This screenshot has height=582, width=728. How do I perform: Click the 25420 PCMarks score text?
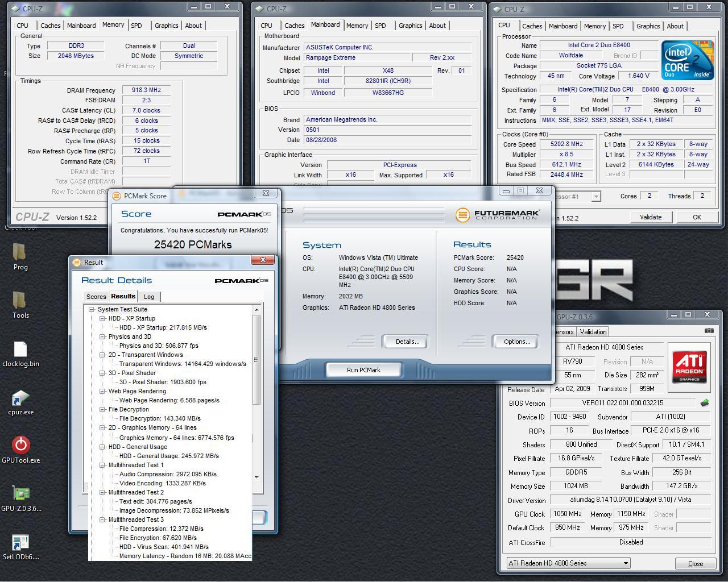[193, 244]
